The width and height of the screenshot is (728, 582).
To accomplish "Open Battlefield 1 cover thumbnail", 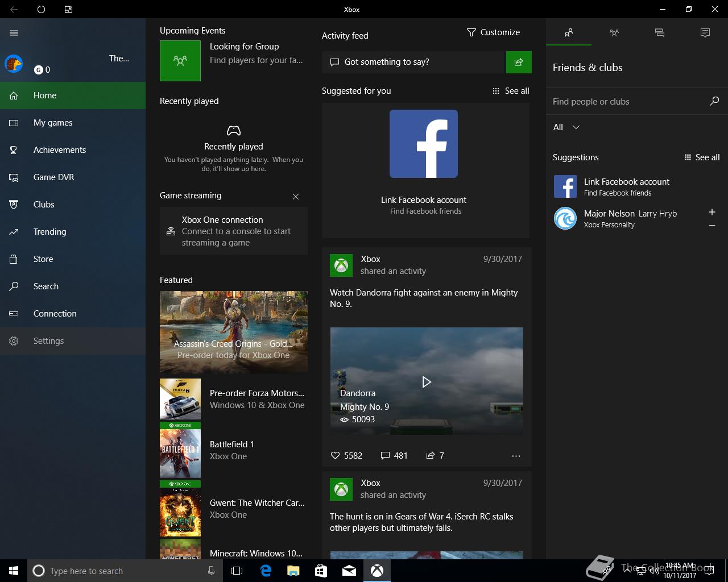I will pyautogui.click(x=180, y=450).
